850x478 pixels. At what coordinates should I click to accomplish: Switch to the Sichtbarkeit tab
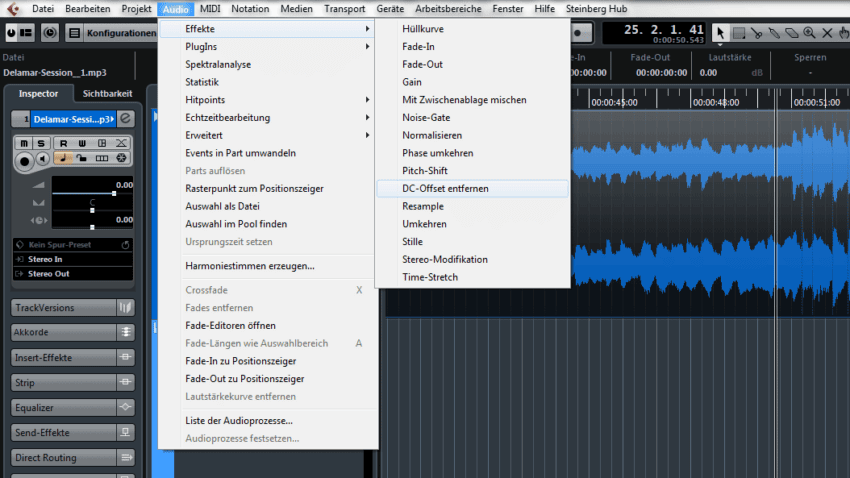[x=108, y=94]
